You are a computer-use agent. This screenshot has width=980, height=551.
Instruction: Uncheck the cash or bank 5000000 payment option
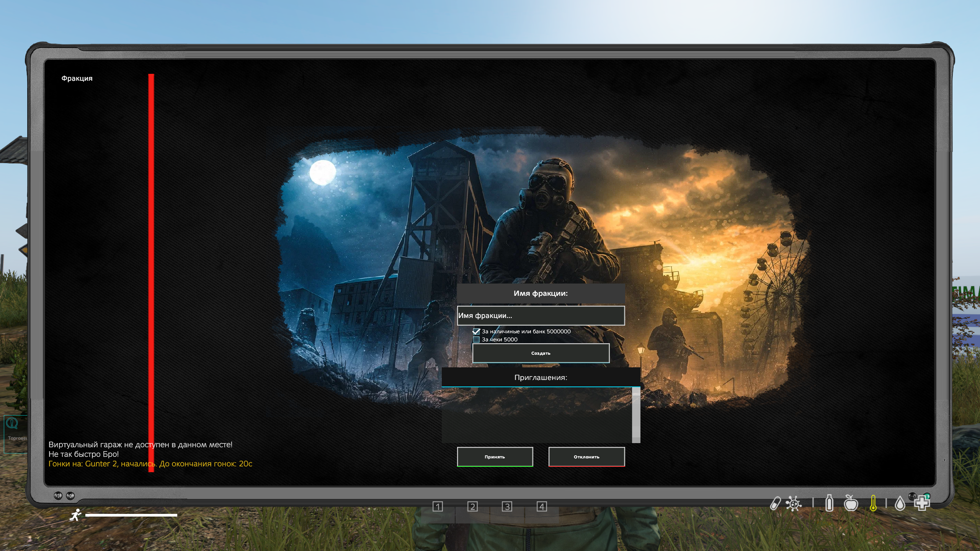476,331
